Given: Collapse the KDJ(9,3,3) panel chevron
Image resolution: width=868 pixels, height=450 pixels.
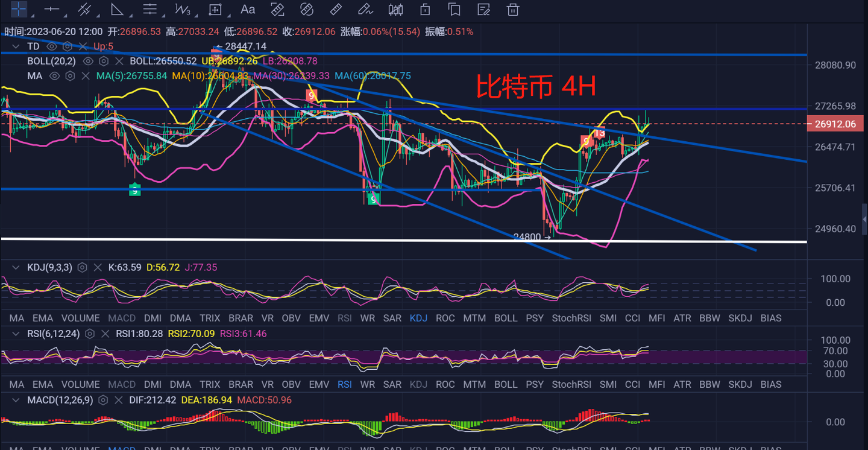Looking at the screenshot, I should [x=16, y=267].
